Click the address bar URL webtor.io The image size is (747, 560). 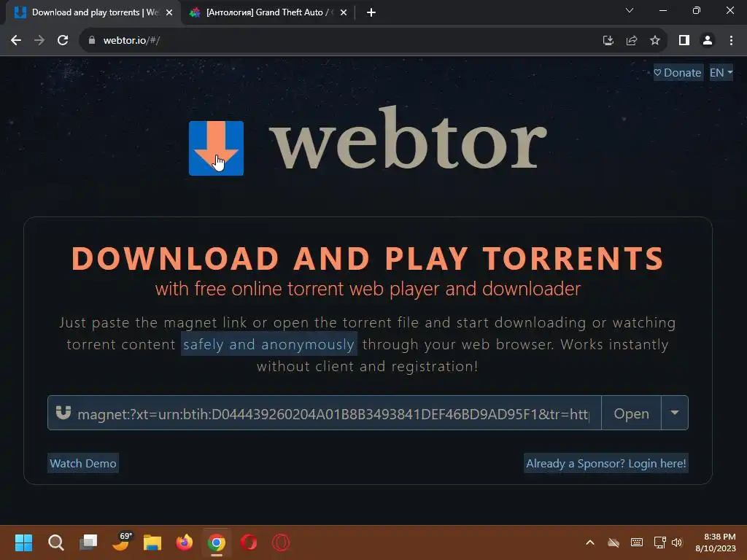point(131,41)
